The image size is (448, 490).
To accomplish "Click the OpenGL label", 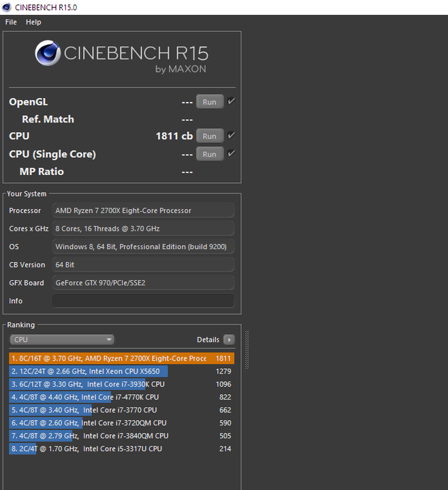I will tap(29, 102).
